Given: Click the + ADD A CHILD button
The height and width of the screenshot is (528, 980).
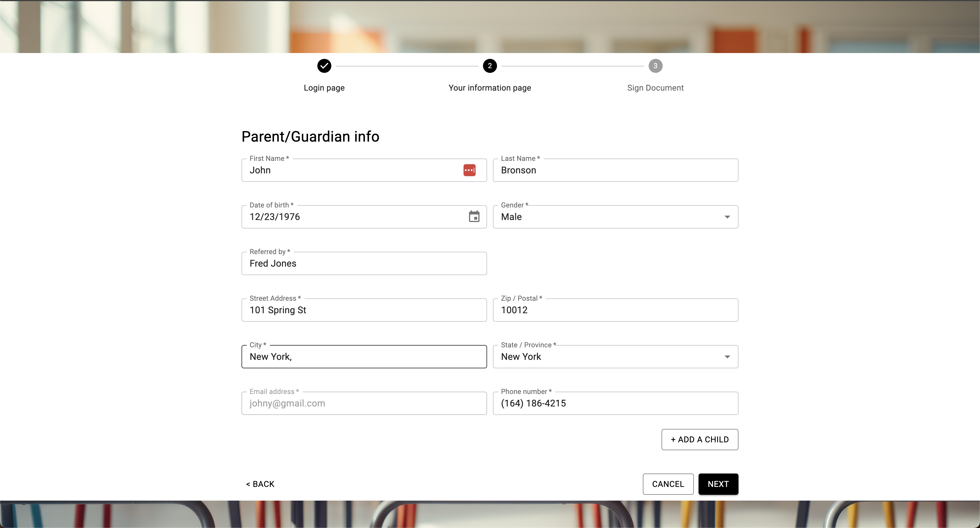Looking at the screenshot, I should (700, 439).
